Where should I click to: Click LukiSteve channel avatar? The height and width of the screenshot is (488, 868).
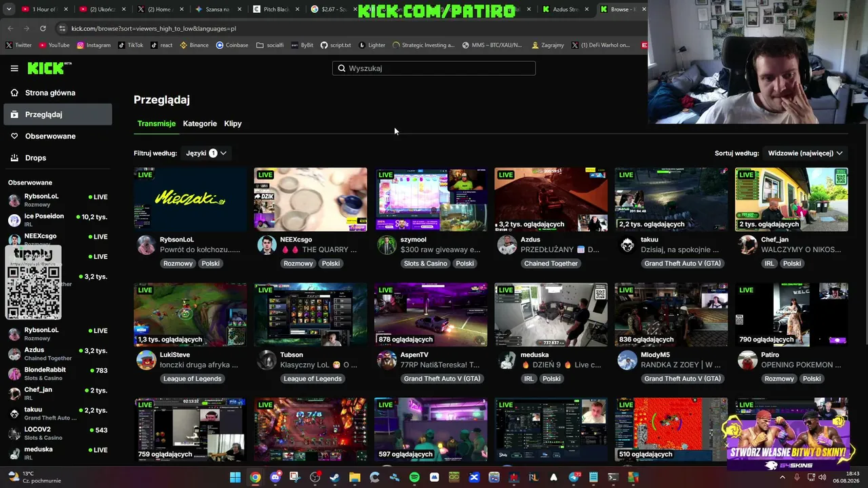(146, 361)
